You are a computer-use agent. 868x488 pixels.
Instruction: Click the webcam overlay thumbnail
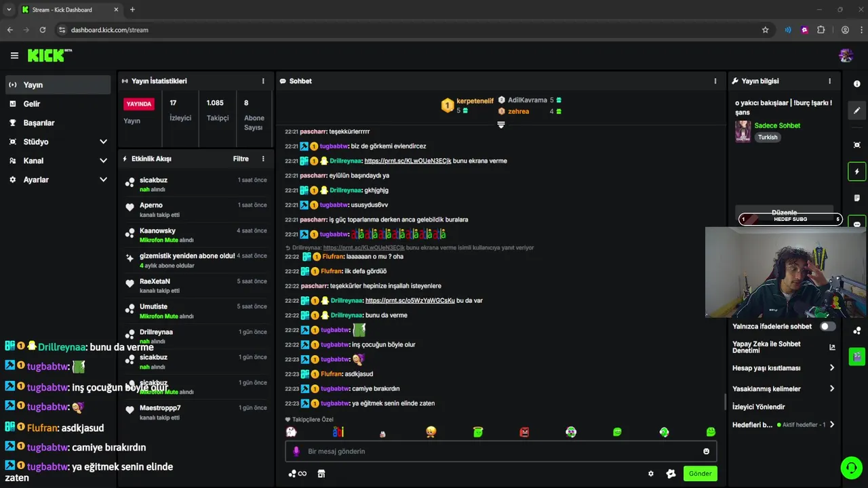click(x=787, y=272)
